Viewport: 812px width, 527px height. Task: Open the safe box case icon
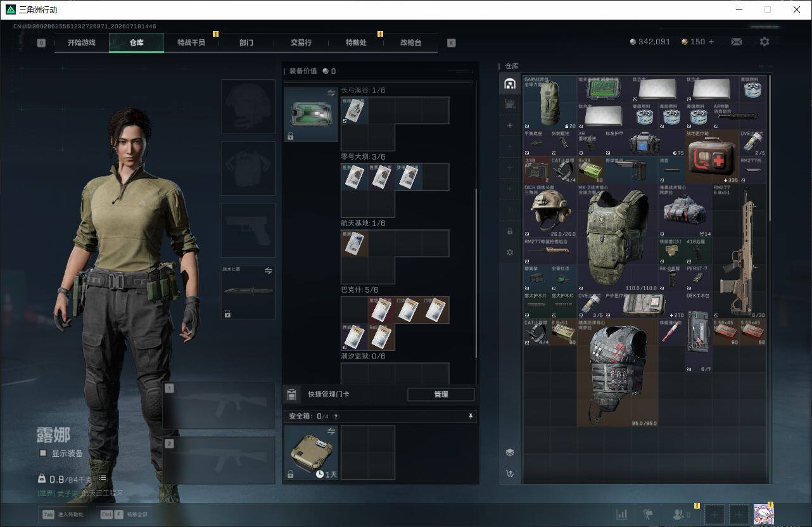[x=310, y=452]
